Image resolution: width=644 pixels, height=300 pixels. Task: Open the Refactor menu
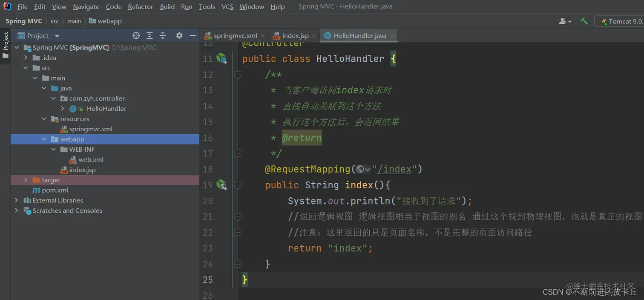click(141, 7)
